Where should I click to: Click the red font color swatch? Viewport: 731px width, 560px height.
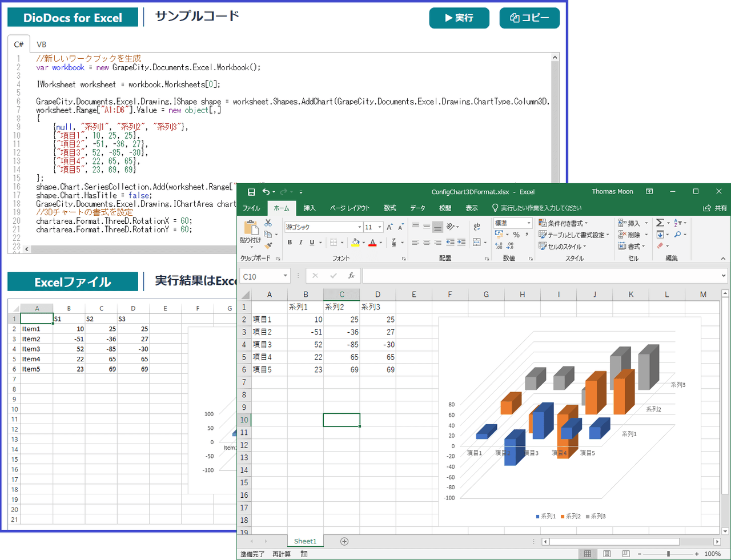click(x=372, y=243)
